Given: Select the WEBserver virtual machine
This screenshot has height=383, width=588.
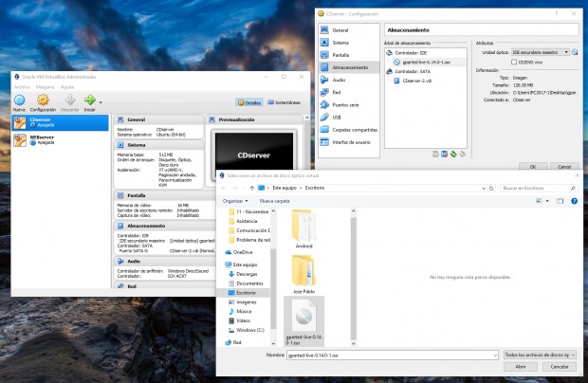Looking at the screenshot, I should coord(60,140).
